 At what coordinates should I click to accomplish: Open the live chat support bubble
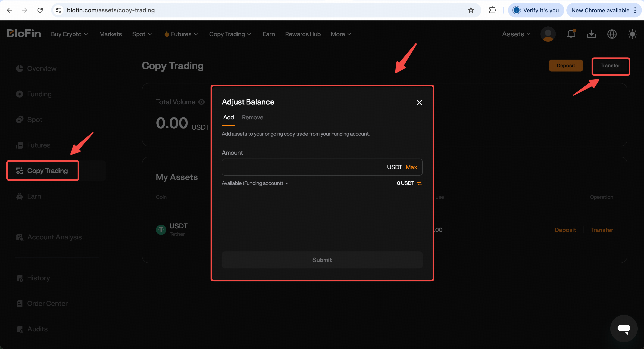point(624,329)
